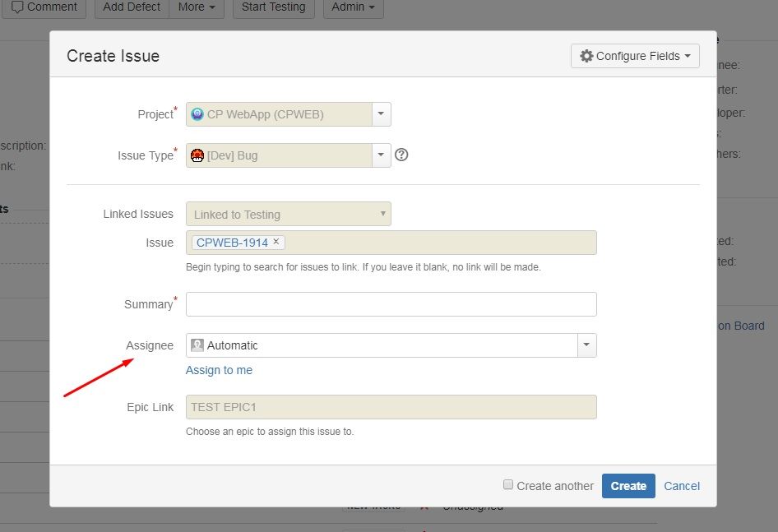Image resolution: width=778 pixels, height=532 pixels.
Task: Click the Bug issue type icon
Action: click(x=197, y=155)
